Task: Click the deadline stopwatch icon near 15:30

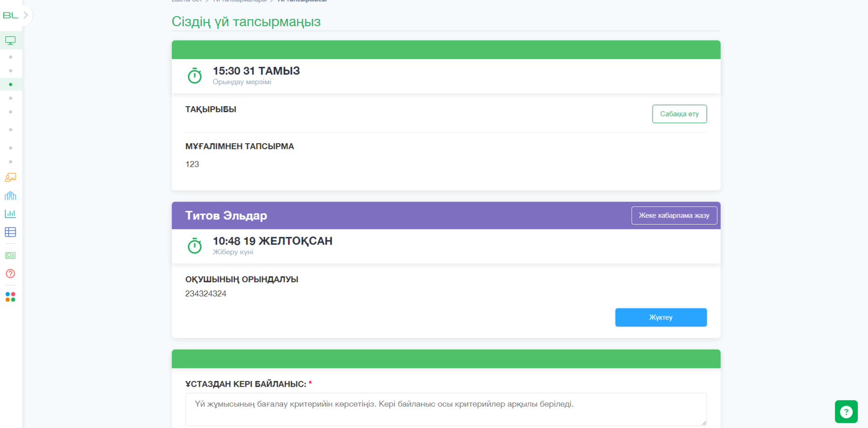Action: 195,75
